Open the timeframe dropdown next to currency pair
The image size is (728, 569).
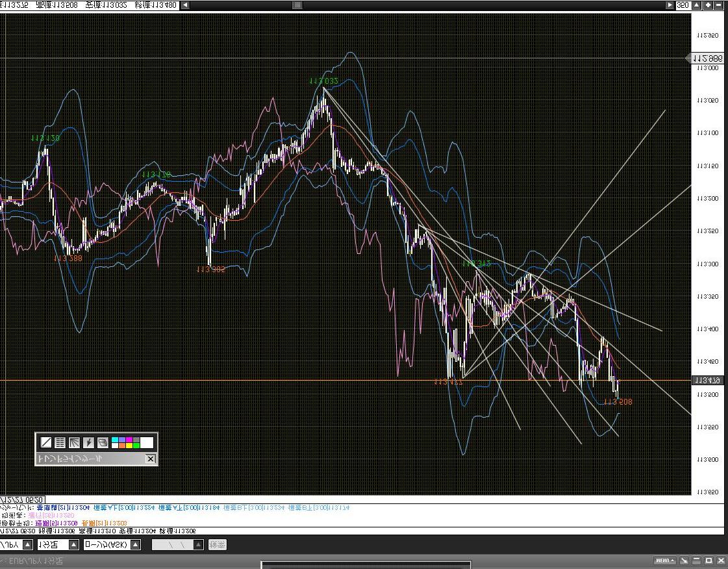(73, 545)
